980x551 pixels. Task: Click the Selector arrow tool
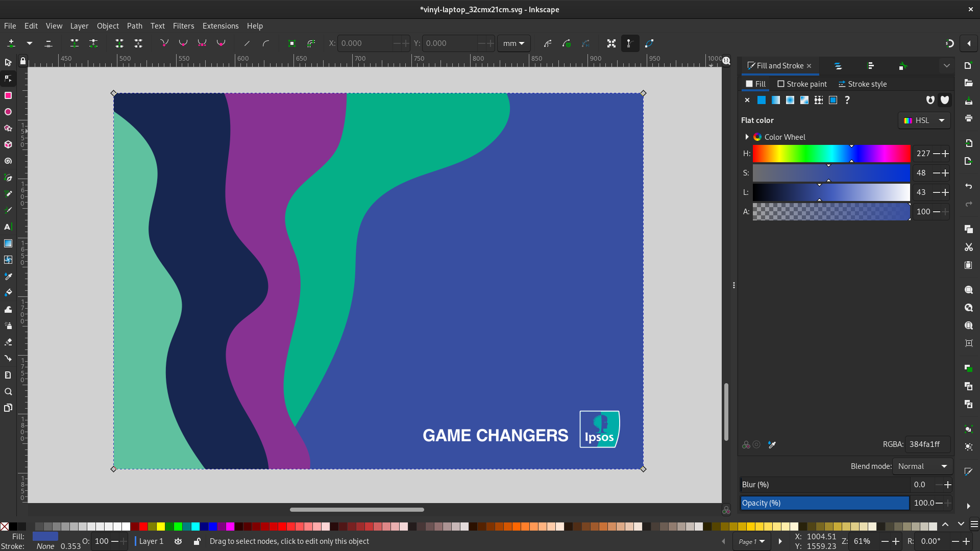[x=8, y=62]
